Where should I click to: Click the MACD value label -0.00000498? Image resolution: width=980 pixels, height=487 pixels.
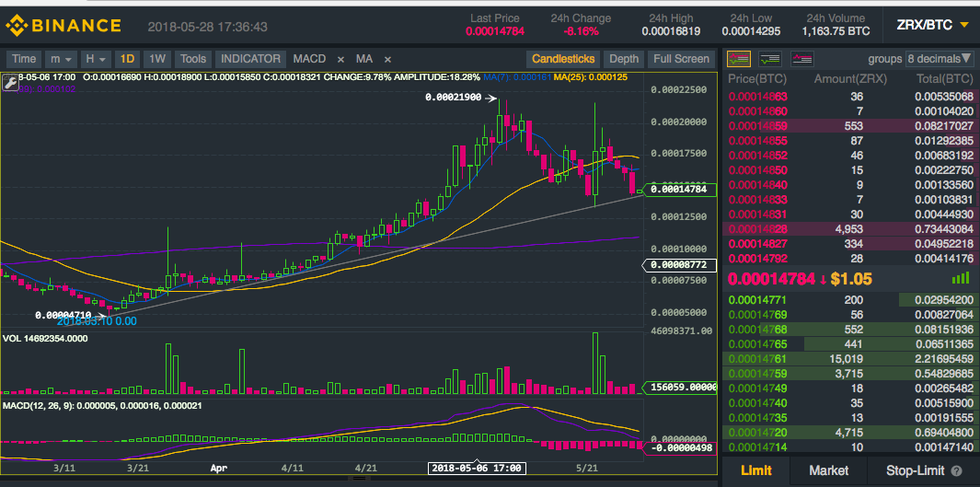(x=678, y=448)
